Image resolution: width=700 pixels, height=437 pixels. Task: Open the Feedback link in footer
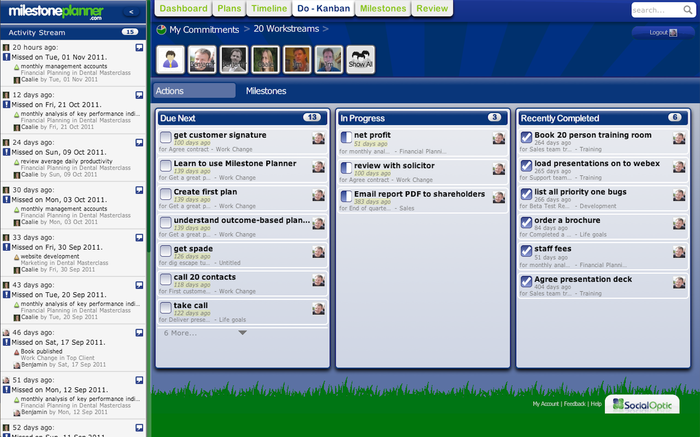pos(574,404)
